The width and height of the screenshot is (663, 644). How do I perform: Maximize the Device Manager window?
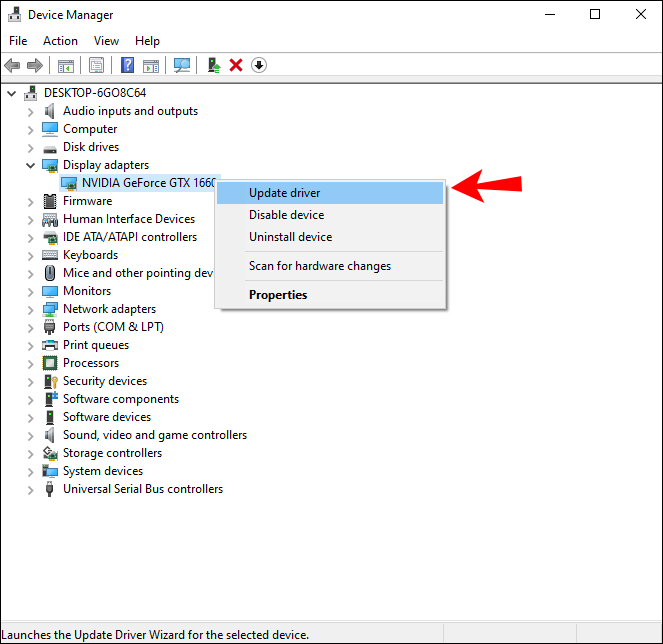[595, 14]
